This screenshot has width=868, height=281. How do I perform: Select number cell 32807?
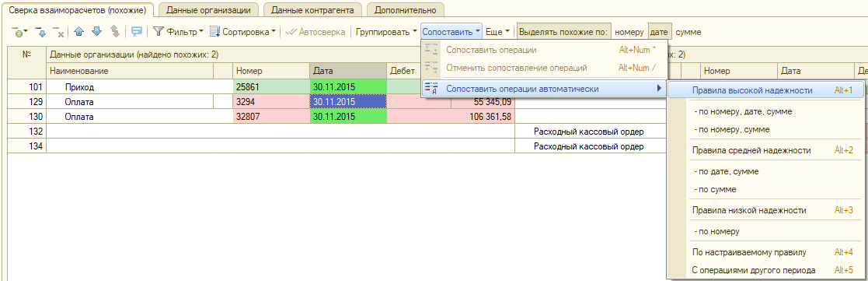(x=270, y=117)
